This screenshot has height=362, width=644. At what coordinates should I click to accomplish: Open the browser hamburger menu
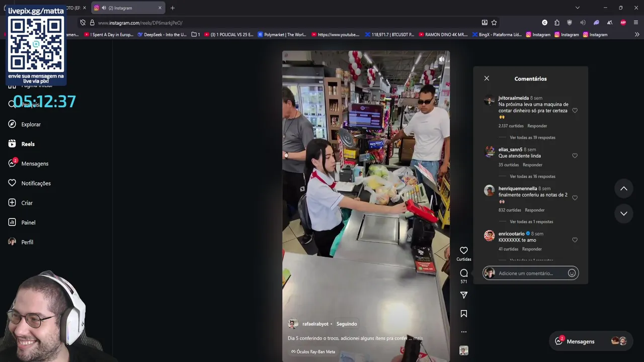tap(636, 23)
